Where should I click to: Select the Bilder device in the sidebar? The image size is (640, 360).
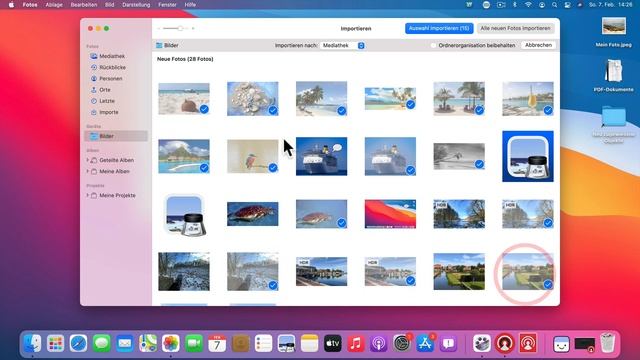[x=116, y=136]
